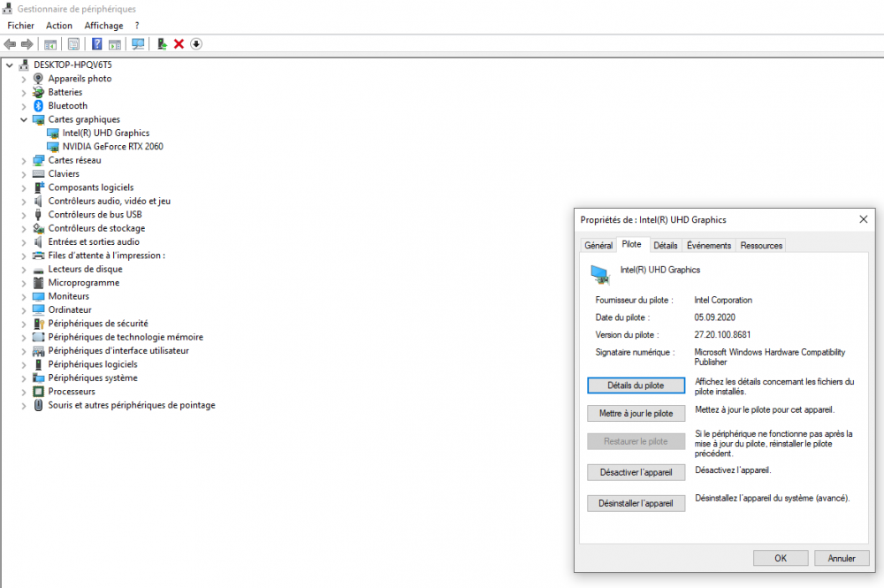The image size is (884, 588).
Task: Click the printer icon for Files d'attente
Action: tap(38, 256)
